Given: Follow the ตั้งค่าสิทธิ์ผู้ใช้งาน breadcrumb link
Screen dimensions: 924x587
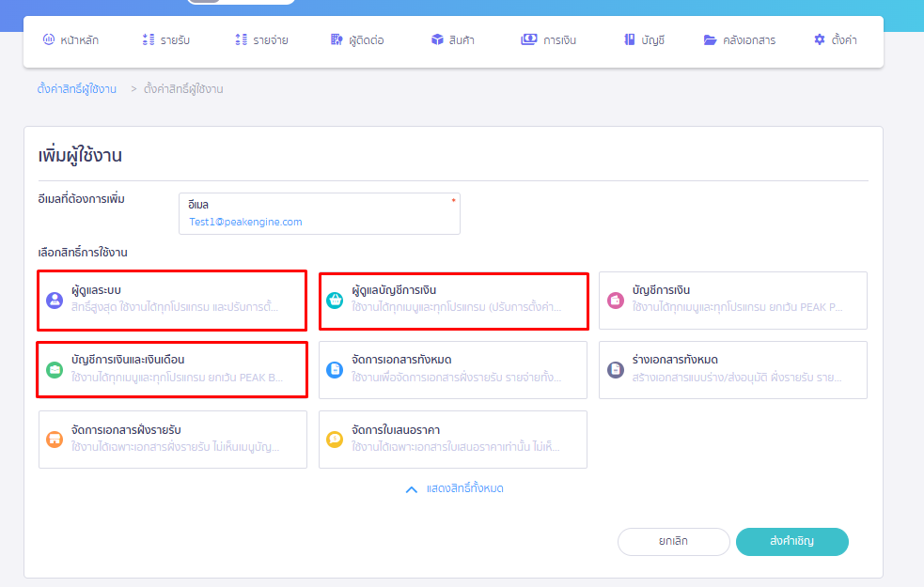Looking at the screenshot, I should click(77, 89).
